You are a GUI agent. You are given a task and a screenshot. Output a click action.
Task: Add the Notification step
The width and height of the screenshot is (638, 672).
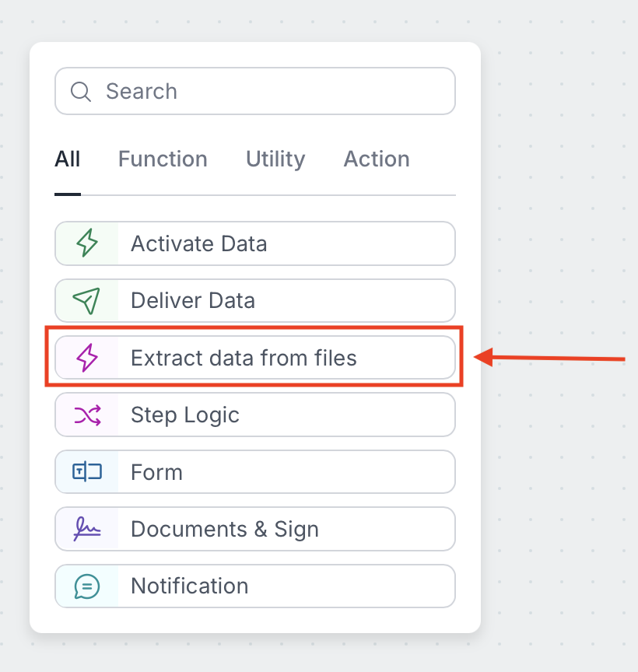click(255, 586)
